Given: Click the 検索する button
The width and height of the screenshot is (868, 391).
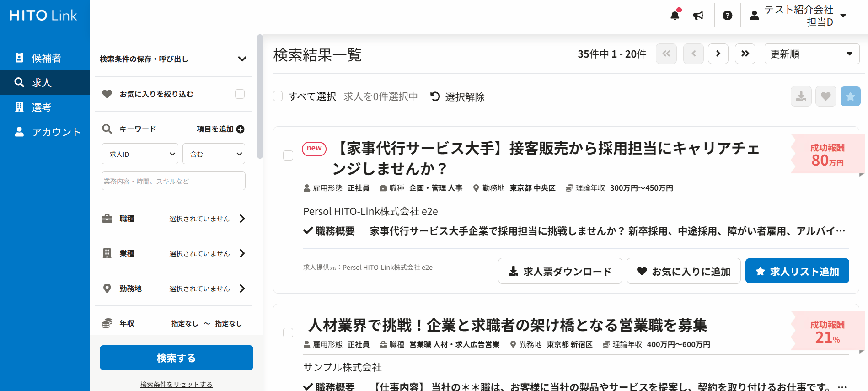Looking at the screenshot, I should [177, 358].
